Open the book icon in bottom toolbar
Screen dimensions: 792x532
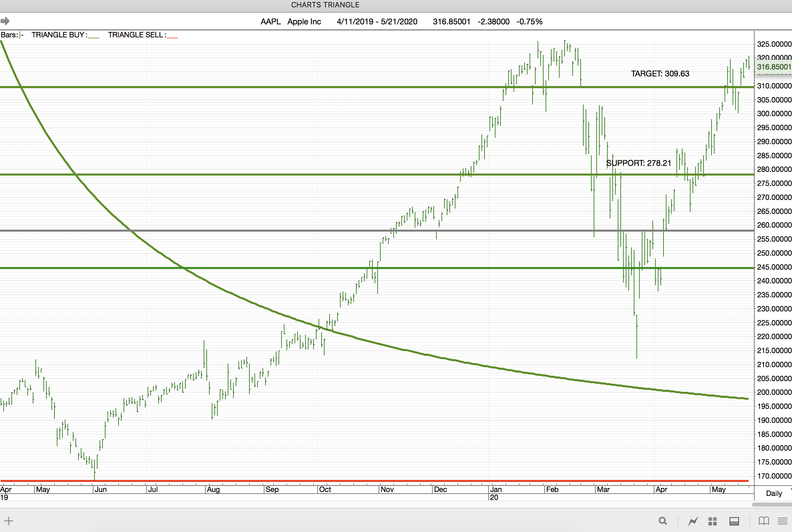tap(764, 521)
